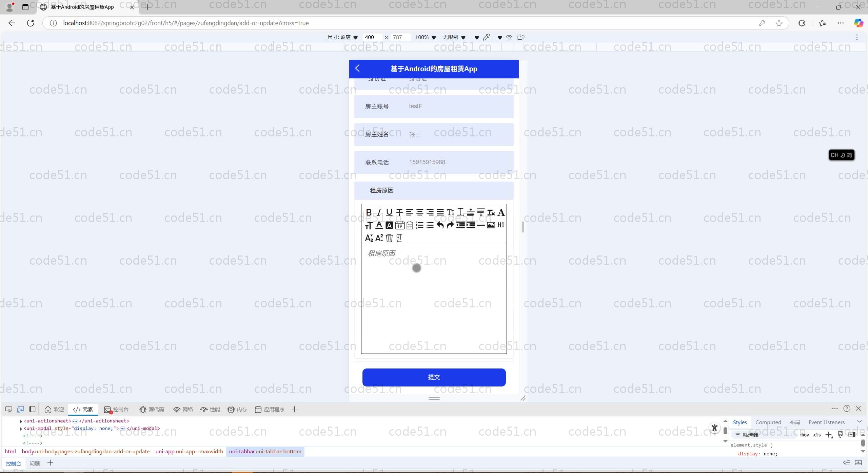The height and width of the screenshot is (473, 868).
Task: Open the 网络 network tab
Action: [x=183, y=410]
